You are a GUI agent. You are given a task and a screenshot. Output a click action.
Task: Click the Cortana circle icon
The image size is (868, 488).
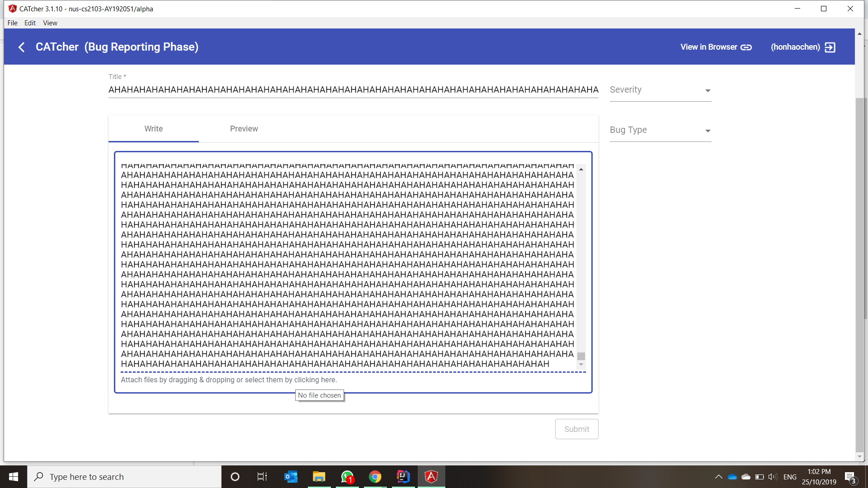pyautogui.click(x=235, y=477)
